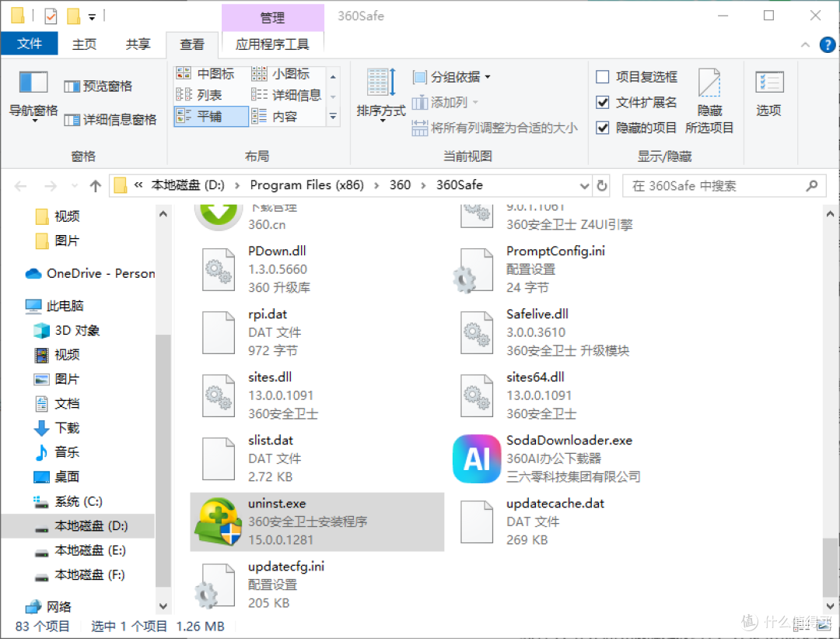Click hide selected items (隐藏所选项目) icon

(x=709, y=100)
